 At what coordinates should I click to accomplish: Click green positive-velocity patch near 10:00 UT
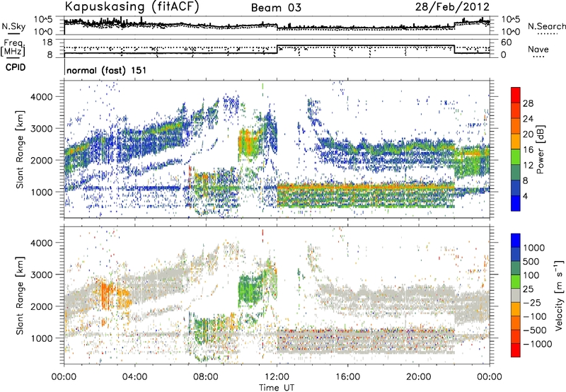(250, 289)
